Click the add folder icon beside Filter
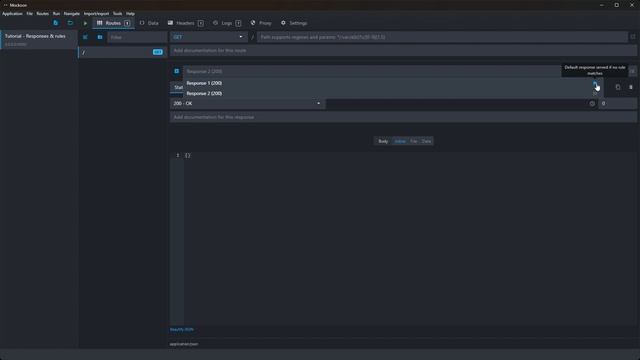640x360 pixels. (x=100, y=37)
